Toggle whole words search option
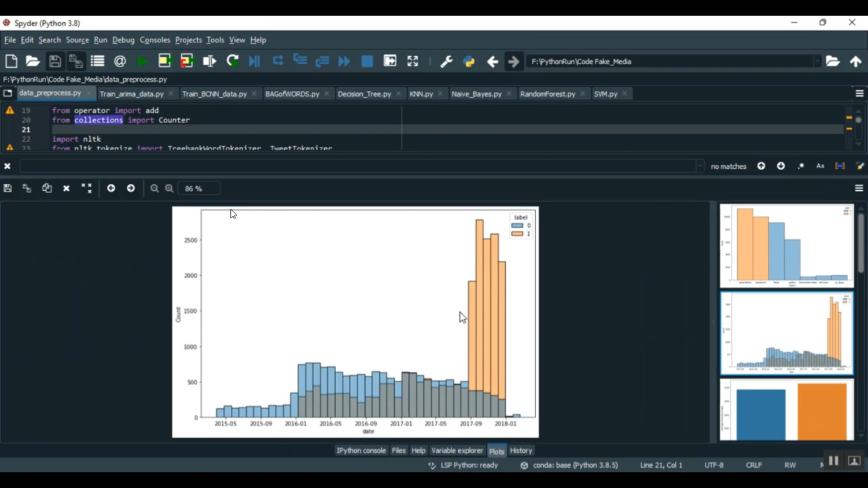 [840, 166]
